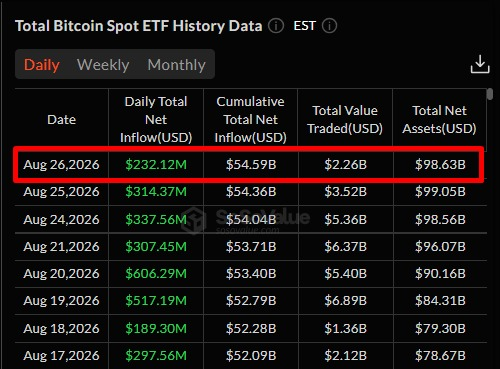This screenshot has width=500, height=369.
Task: Select the Aug 17,2026 row date
Action: coord(61,355)
